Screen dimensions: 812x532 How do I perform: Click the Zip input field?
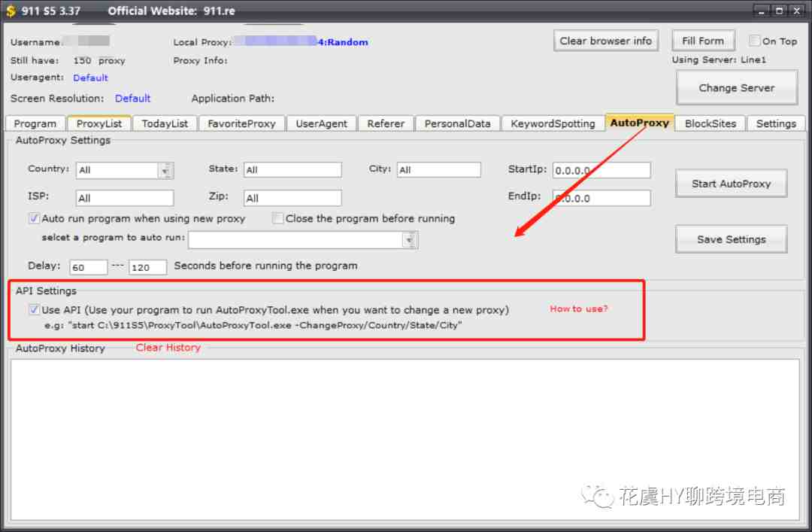click(x=292, y=198)
